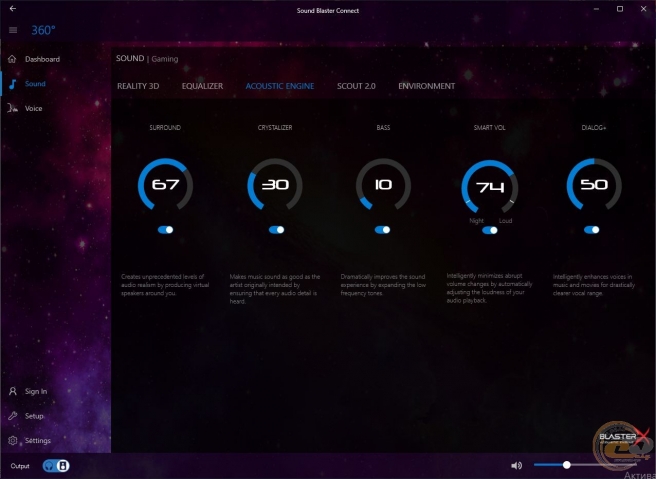Click the SMART VOL heading
Viewport: 656px width, 479px height.
tap(489, 128)
